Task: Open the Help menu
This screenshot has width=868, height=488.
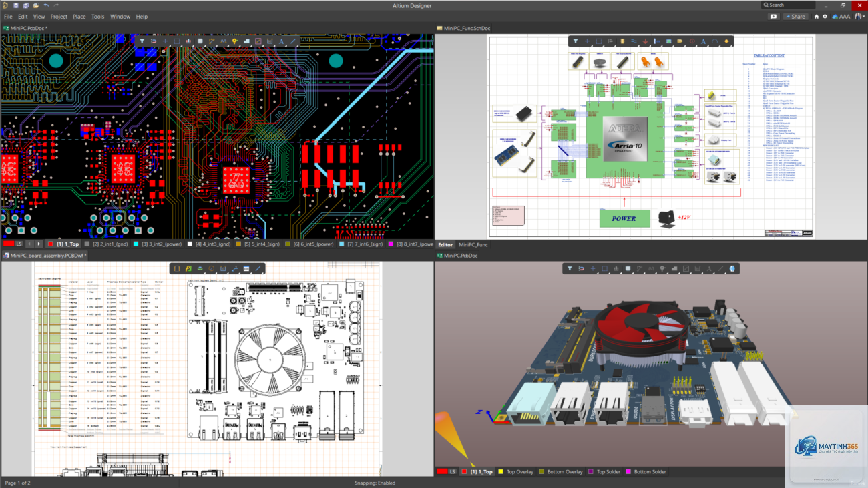Action: [142, 17]
